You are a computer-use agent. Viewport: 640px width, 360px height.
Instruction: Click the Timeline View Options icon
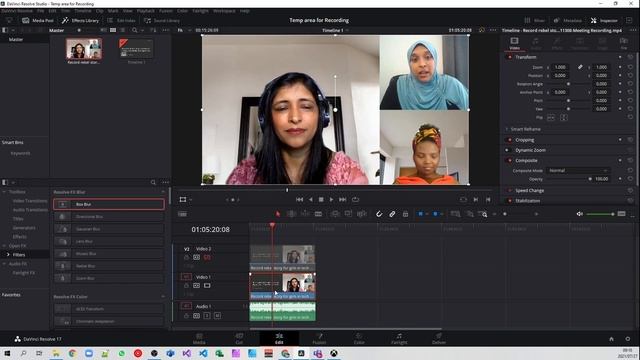pyautogui.click(x=182, y=214)
